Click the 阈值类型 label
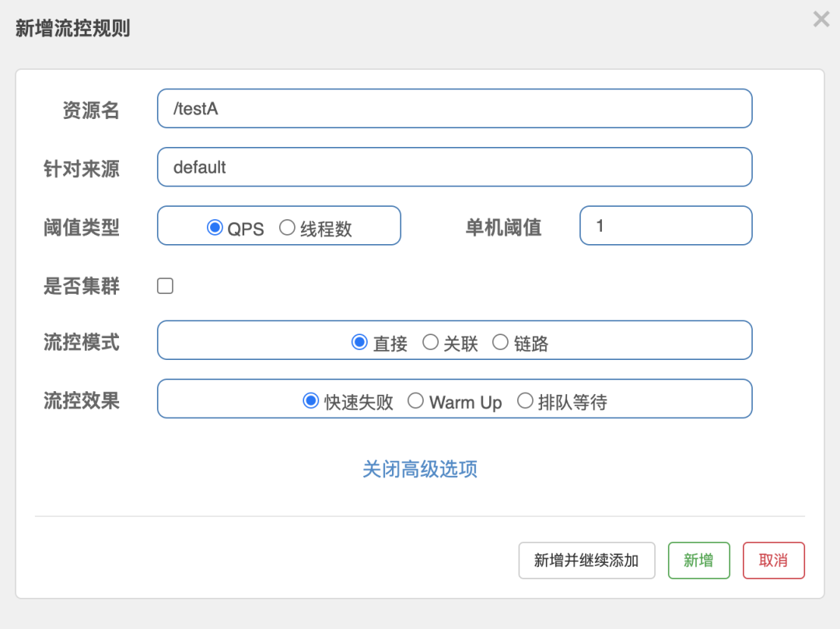 82,227
